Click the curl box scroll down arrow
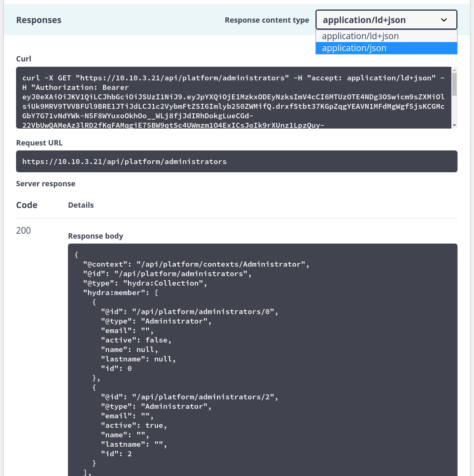This screenshot has width=474, height=476. point(454,125)
